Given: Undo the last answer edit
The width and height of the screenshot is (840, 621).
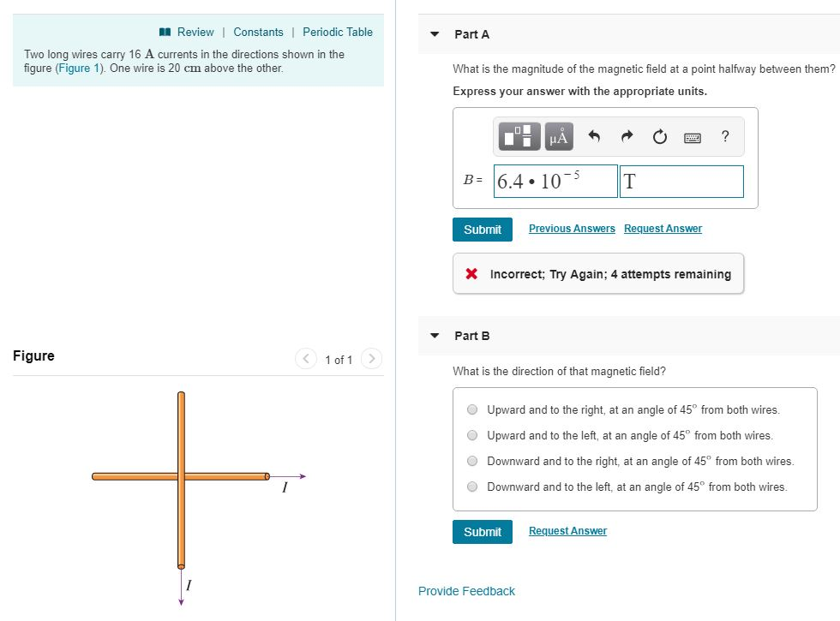Looking at the screenshot, I should point(593,135).
